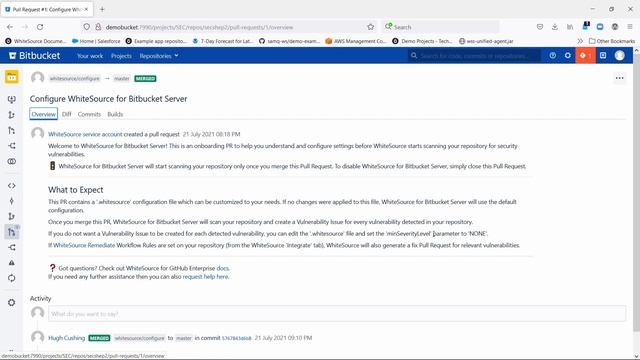
Task: Open the Help icon in Bitbucket header
Action: (552, 56)
